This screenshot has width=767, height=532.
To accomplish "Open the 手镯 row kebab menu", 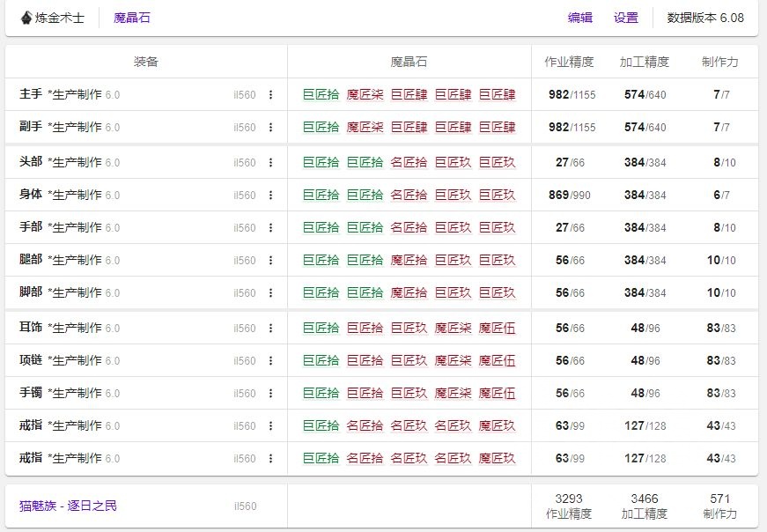I will pos(270,394).
